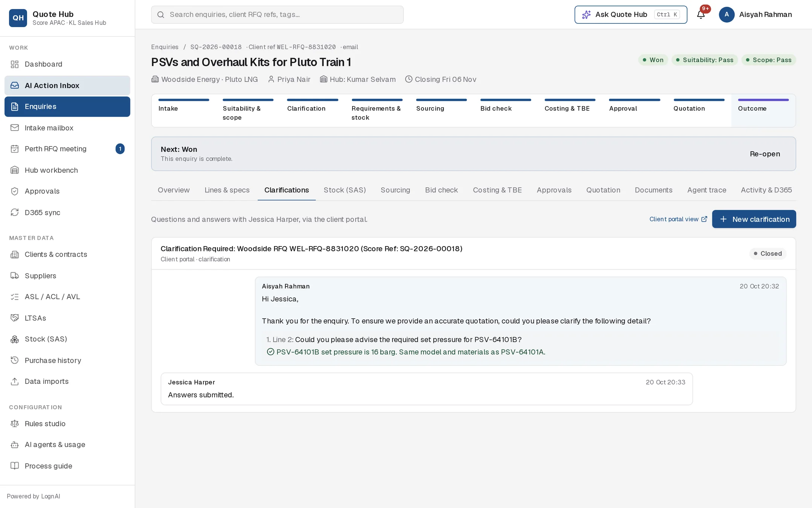The height and width of the screenshot is (508, 812).
Task: Open the Client portal view link
Action: [678, 219]
